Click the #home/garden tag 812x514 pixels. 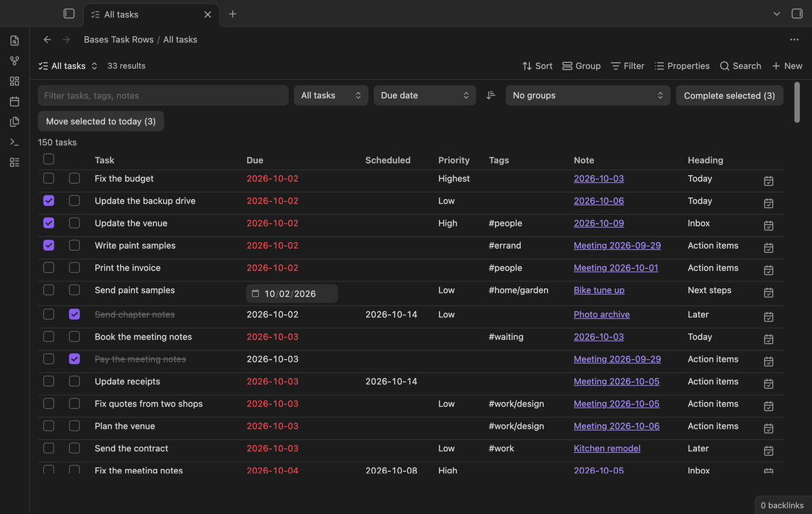518,290
